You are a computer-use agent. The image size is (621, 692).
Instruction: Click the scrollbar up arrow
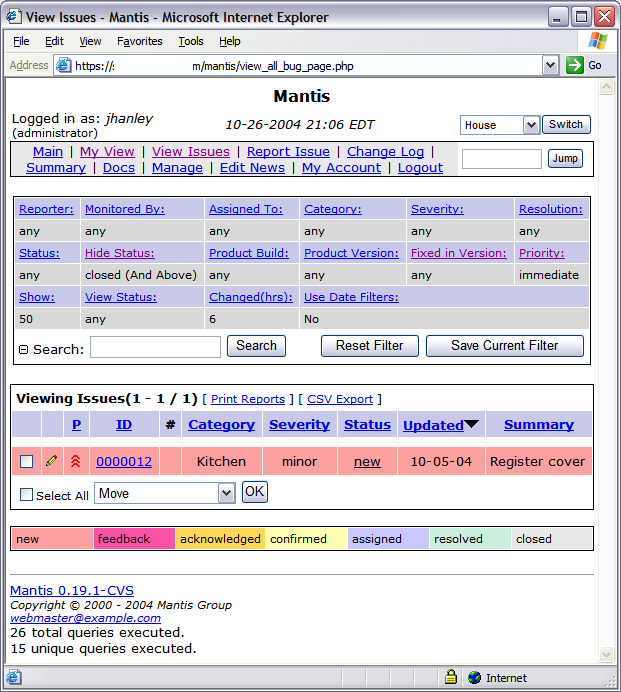[606, 86]
